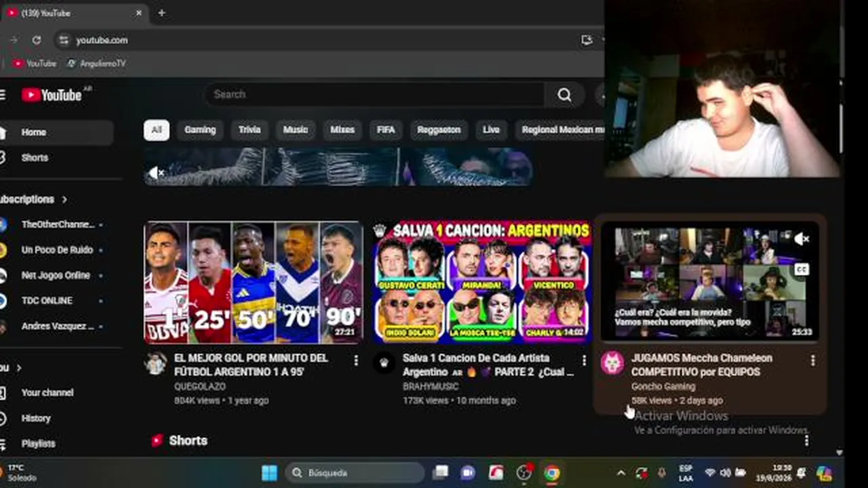Open options menu for EL MEJOR GOL video
This screenshot has width=868, height=488.
[x=356, y=361]
